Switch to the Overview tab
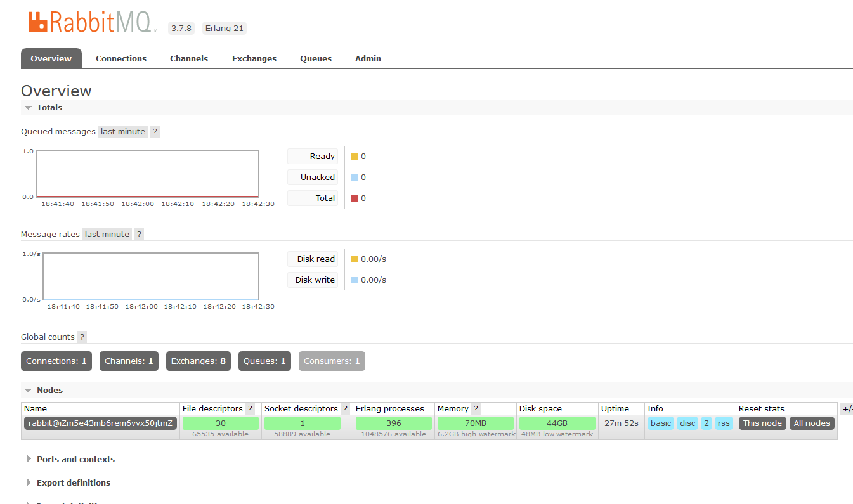The image size is (853, 504). pyautogui.click(x=51, y=58)
